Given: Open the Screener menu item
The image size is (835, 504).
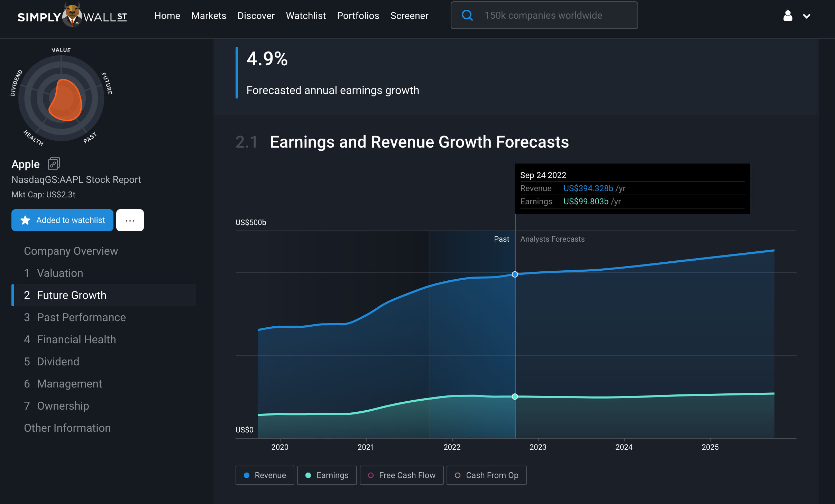Looking at the screenshot, I should tap(409, 16).
